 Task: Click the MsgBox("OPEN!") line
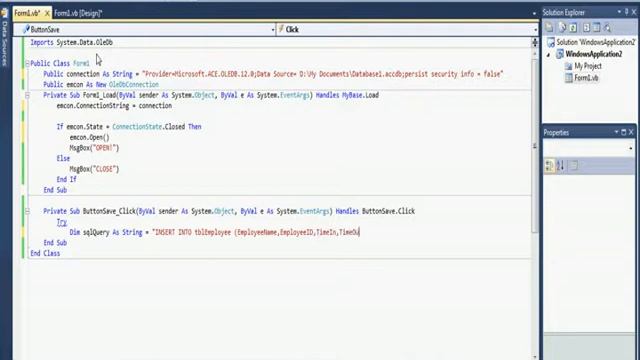click(94, 148)
